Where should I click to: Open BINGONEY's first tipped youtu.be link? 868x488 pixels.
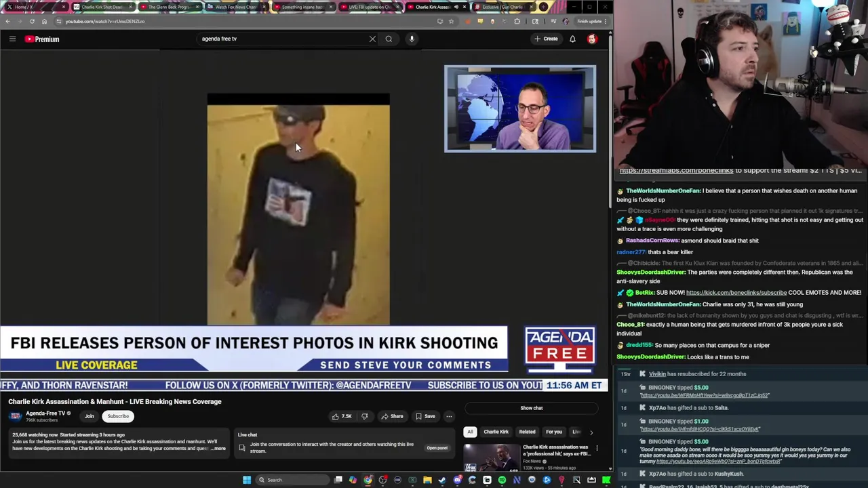(x=705, y=395)
